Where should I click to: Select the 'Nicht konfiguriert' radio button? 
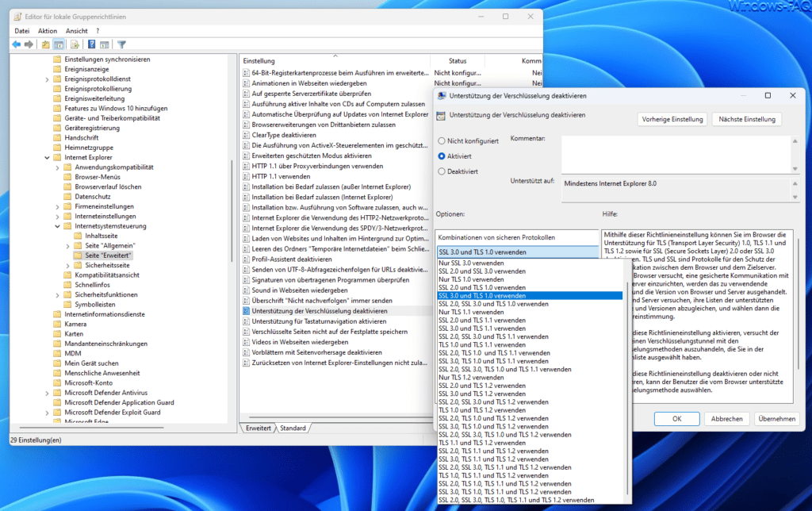(x=442, y=141)
